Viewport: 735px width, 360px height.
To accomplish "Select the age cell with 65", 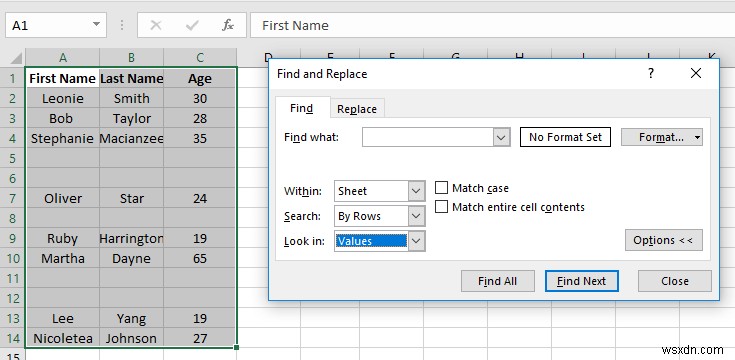I will tap(200, 258).
